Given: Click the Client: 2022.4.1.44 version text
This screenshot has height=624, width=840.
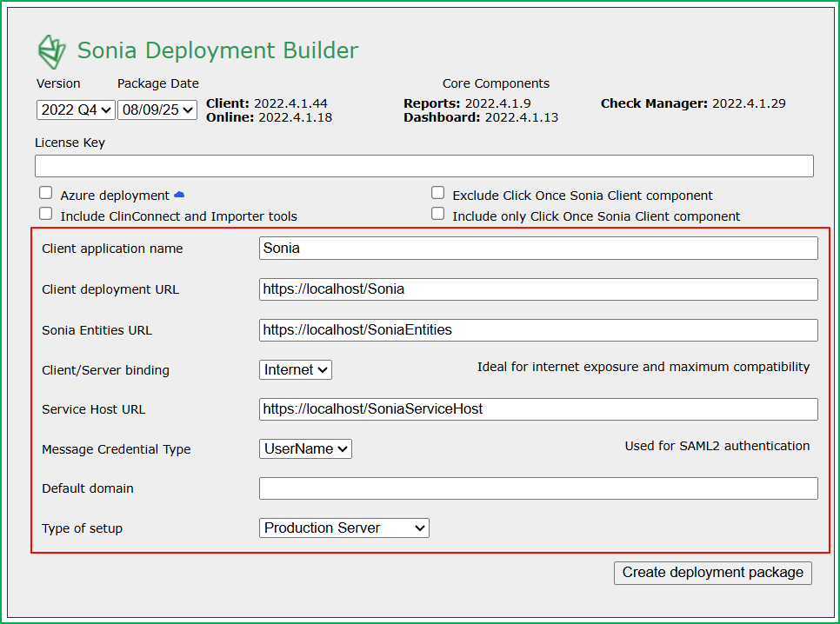Looking at the screenshot, I should click(267, 103).
